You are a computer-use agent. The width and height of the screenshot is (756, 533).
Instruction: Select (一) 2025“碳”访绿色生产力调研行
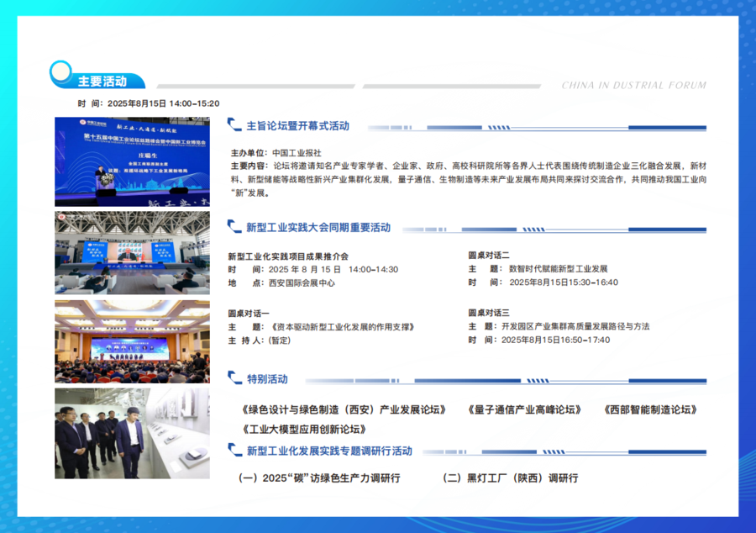[x=319, y=478]
